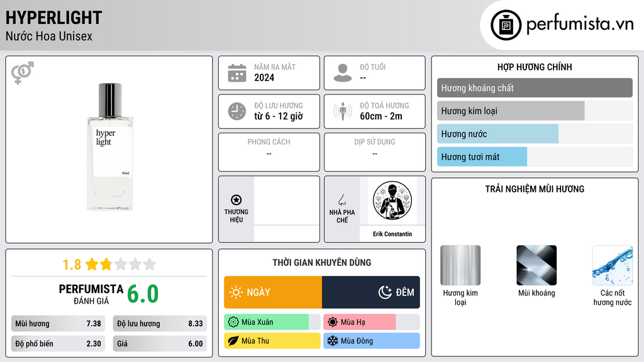Image resolution: width=644 pixels, height=362 pixels.
Task: Click the Mùa Hạ season bar
Action: click(x=371, y=322)
